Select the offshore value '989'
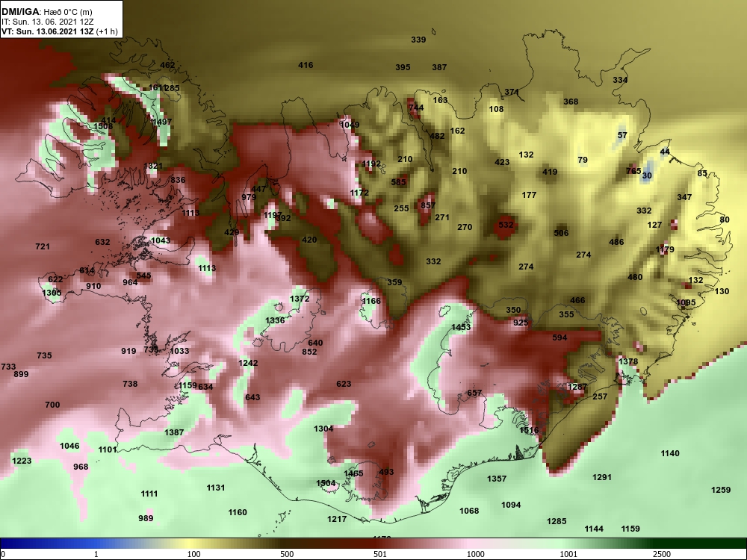The width and height of the screenshot is (747, 560). [x=146, y=518]
